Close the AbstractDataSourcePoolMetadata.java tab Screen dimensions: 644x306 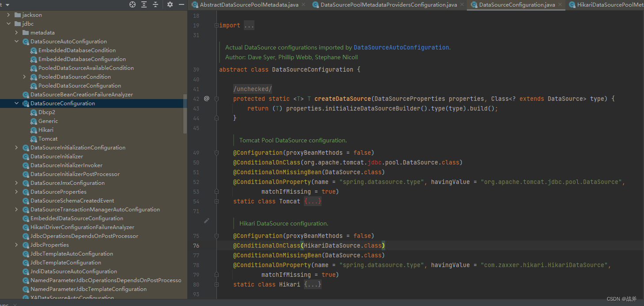point(304,5)
